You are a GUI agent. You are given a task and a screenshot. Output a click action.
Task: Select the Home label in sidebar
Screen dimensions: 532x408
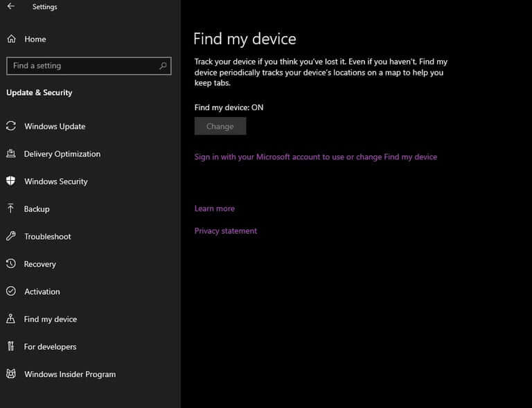click(35, 39)
